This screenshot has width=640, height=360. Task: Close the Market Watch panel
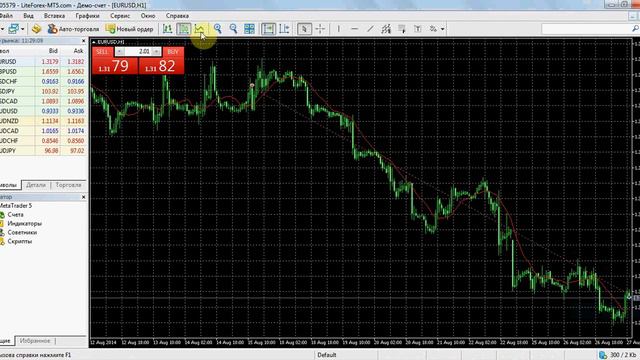tap(83, 41)
